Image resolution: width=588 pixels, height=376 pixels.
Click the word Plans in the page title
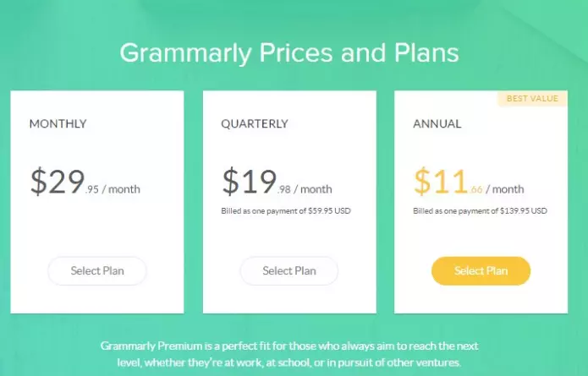tap(426, 52)
